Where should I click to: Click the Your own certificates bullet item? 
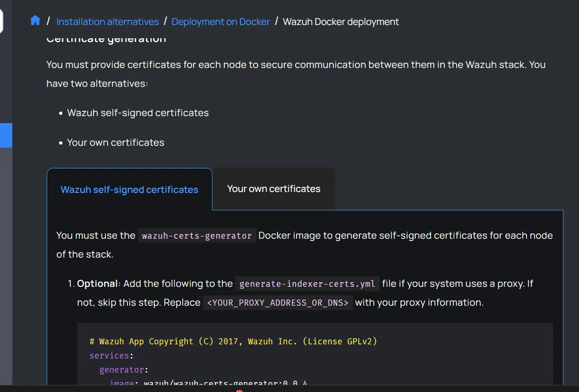116,142
